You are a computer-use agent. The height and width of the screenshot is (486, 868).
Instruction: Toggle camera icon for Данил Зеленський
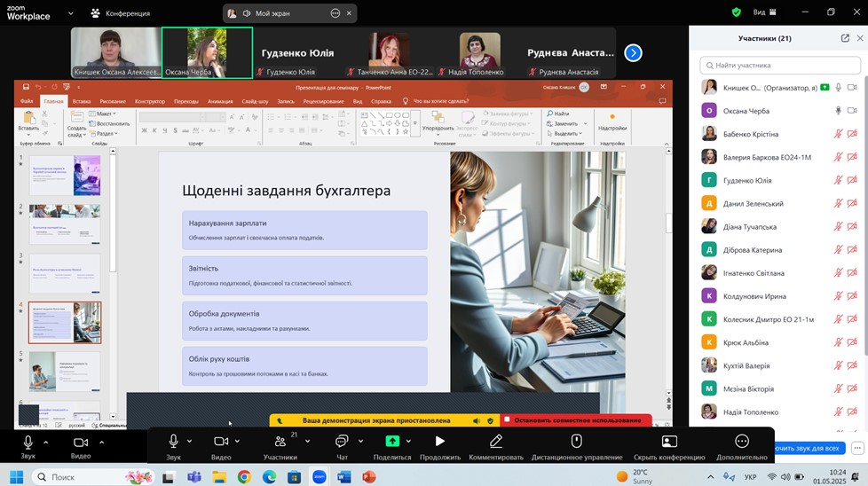point(852,203)
